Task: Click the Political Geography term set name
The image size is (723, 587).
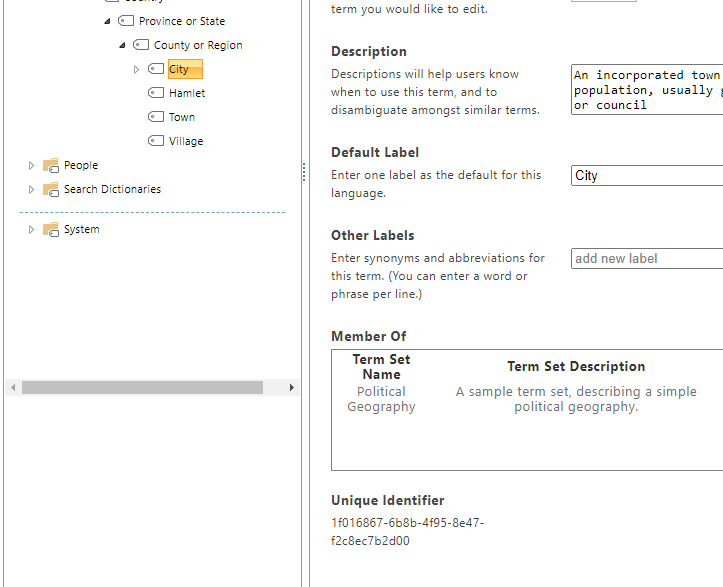Action: tap(381, 399)
